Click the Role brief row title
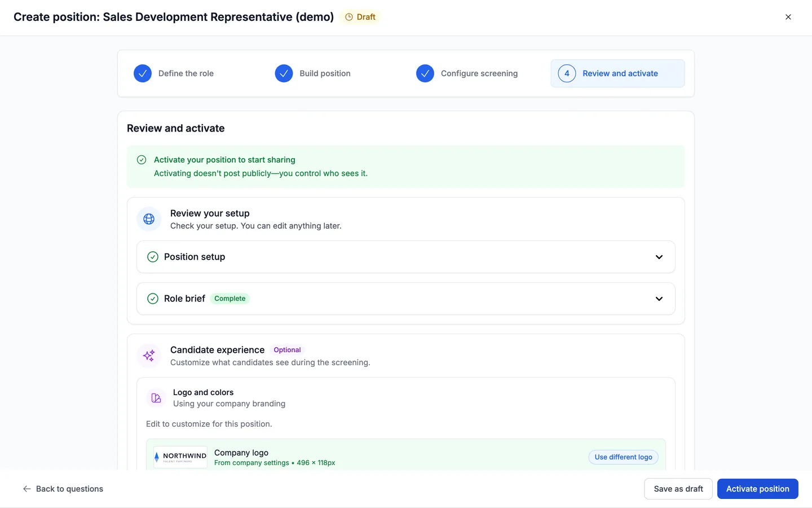This screenshot has height=508, width=812. click(184, 299)
